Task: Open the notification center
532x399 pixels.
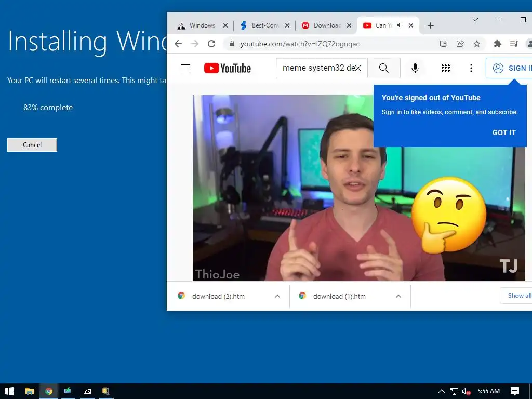Action: click(x=515, y=391)
